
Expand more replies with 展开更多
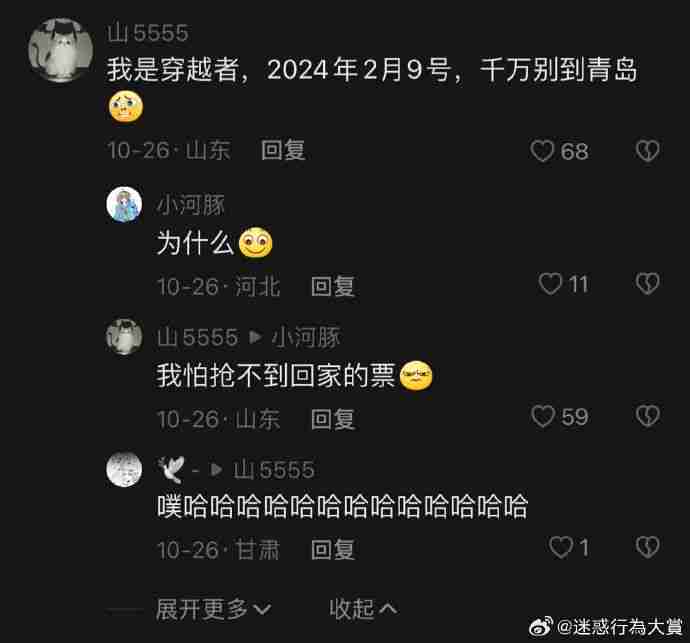[x=213, y=610]
